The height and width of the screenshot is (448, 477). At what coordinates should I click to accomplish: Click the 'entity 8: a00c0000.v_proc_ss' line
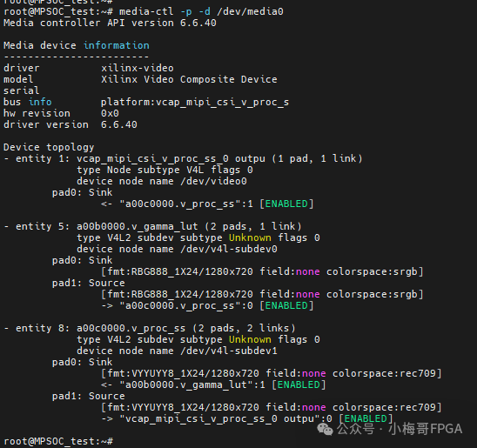[x=150, y=328]
